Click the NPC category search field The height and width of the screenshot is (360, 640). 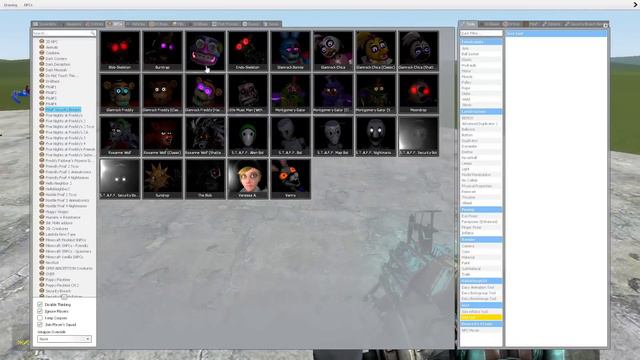pos(64,33)
